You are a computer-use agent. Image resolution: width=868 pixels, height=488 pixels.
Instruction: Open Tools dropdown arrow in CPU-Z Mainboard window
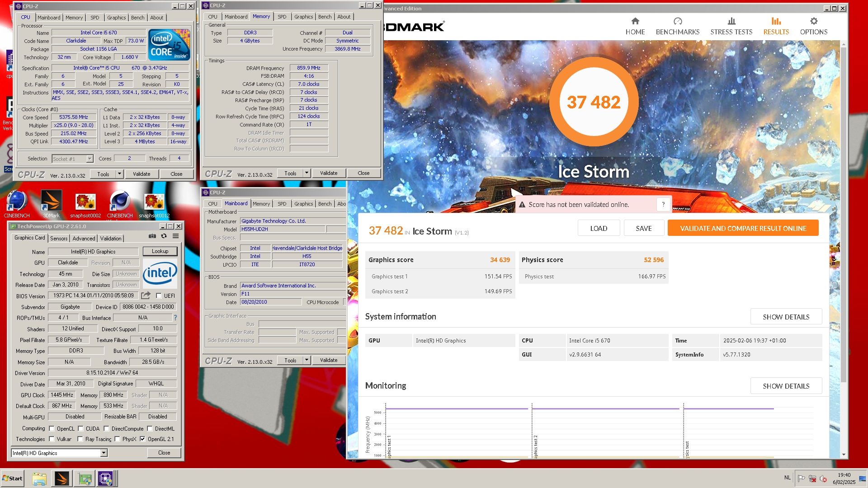click(x=307, y=360)
